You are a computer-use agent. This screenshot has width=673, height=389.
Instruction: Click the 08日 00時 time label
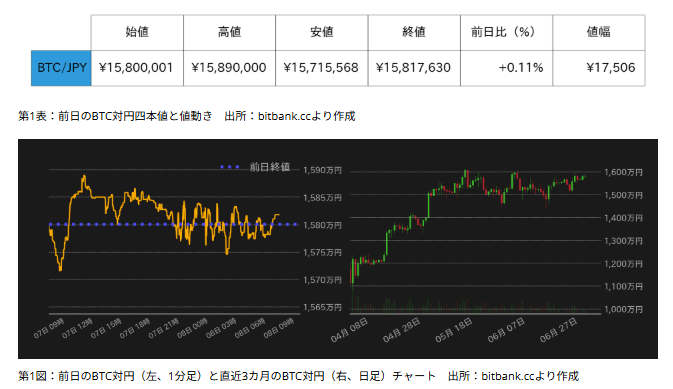click(x=193, y=328)
